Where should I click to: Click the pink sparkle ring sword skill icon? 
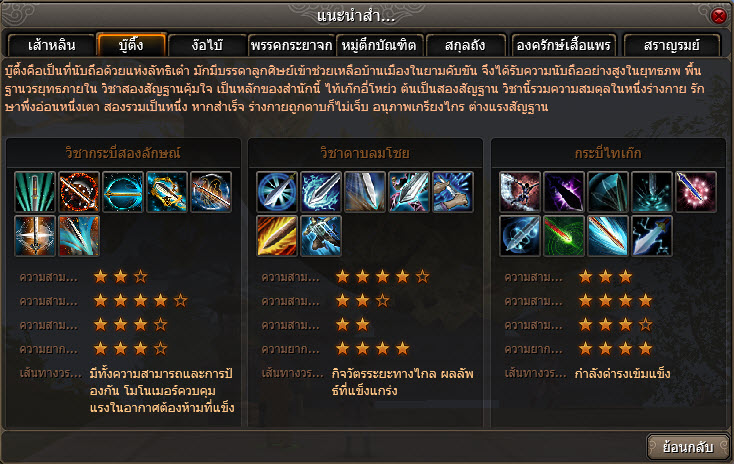tap(696, 192)
